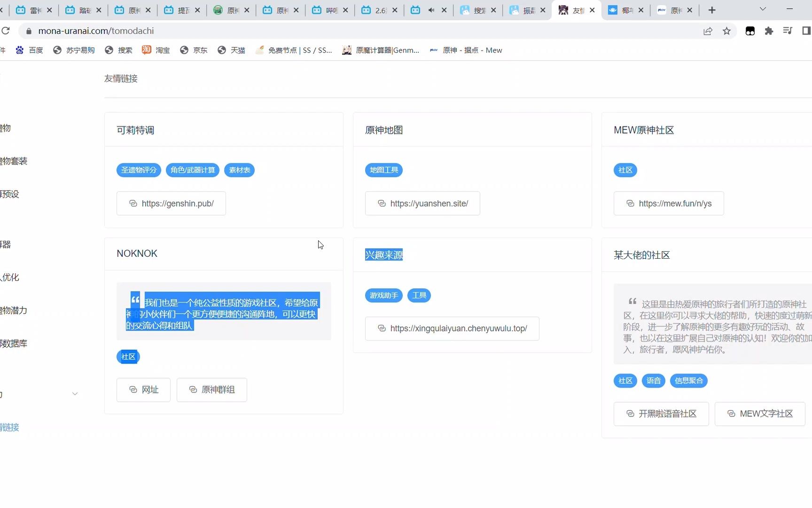
Task: Open the 淘宝 bookmark
Action: (x=156, y=50)
